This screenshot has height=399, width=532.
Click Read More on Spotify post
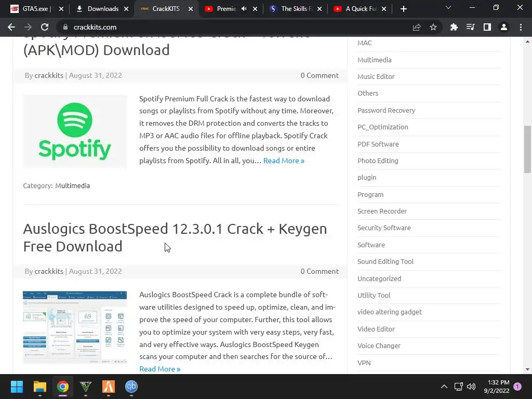(284, 161)
